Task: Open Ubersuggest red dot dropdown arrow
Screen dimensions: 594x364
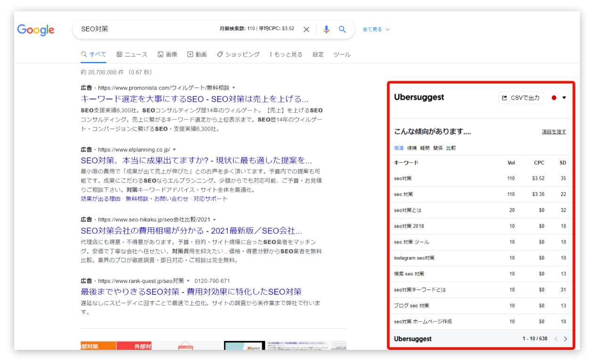Action: coord(564,98)
